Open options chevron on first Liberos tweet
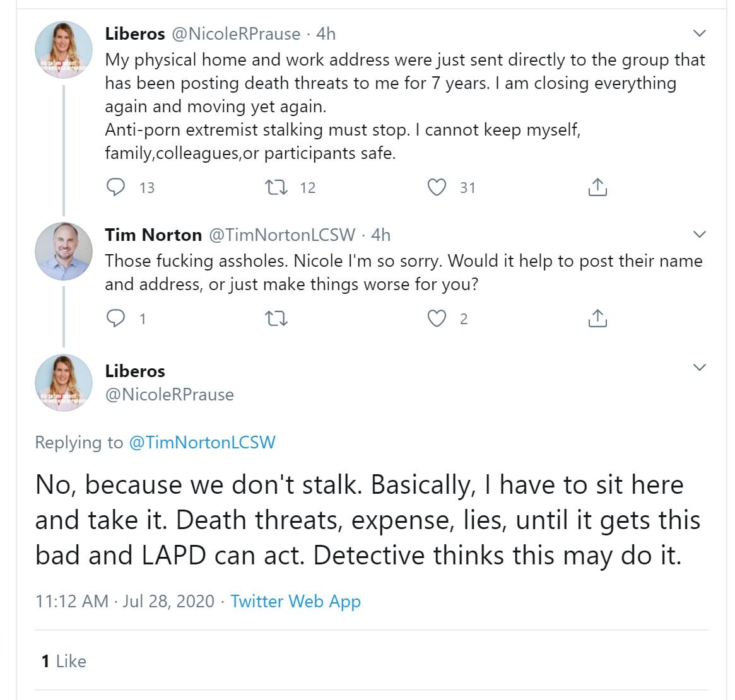The width and height of the screenshot is (735, 700). tap(699, 33)
